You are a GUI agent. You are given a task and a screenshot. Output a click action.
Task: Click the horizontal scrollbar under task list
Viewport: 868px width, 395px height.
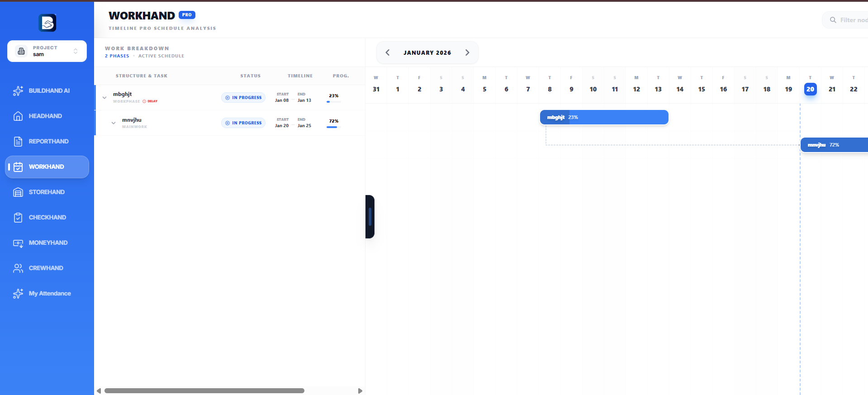pos(204,390)
